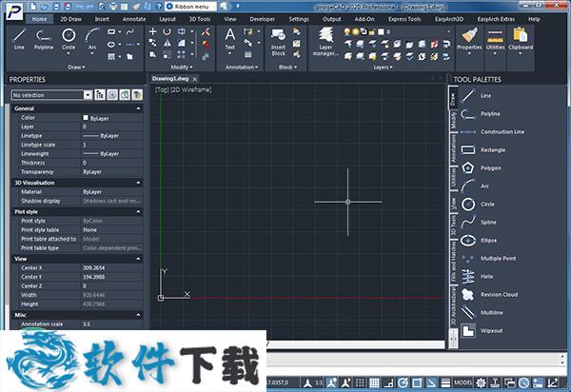Activate the Copy tool in Modify panel
Image resolution: width=571 pixels, height=392 pixels.
[x=152, y=44]
